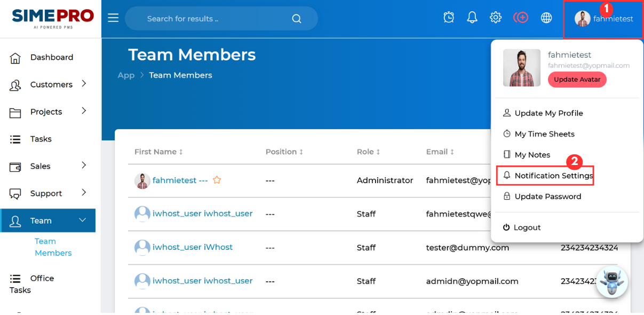This screenshot has height=315, width=644.
Task: Click the search magnifier icon
Action: [x=297, y=19]
